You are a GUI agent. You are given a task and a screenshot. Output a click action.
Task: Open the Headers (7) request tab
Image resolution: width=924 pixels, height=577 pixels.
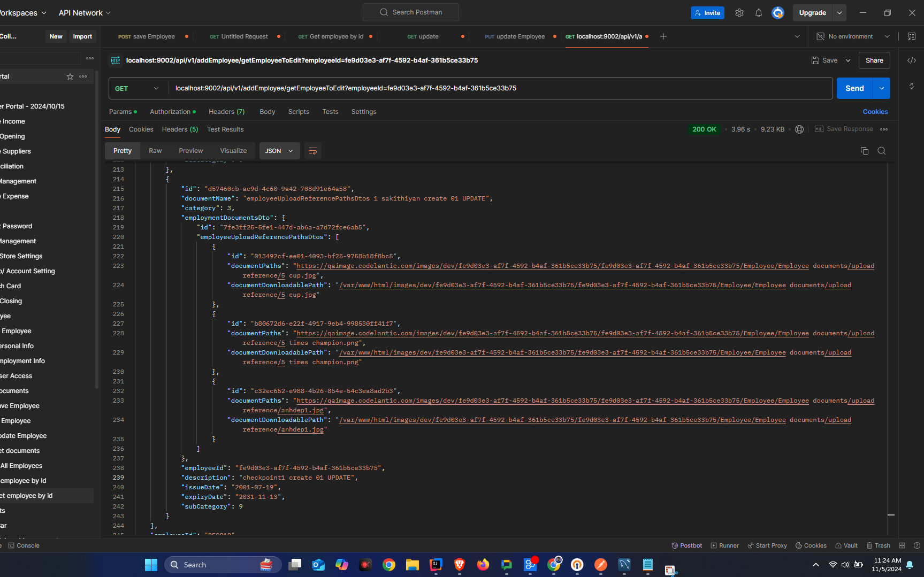(226, 112)
